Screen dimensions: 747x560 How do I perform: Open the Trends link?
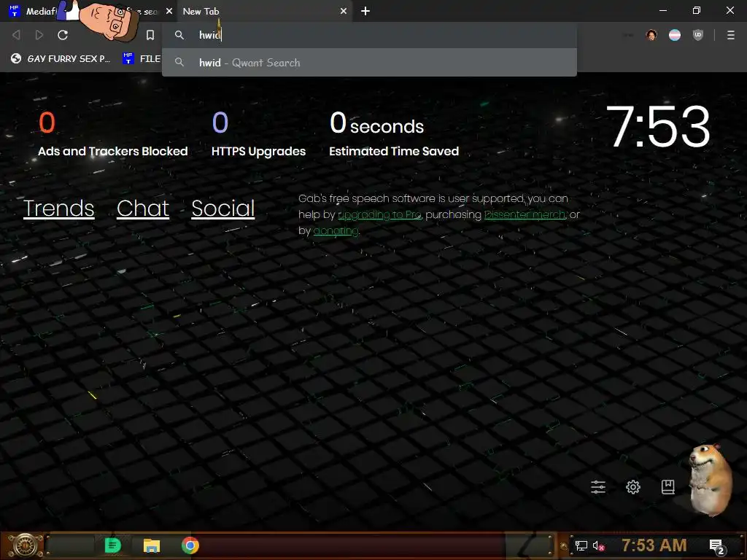click(58, 208)
